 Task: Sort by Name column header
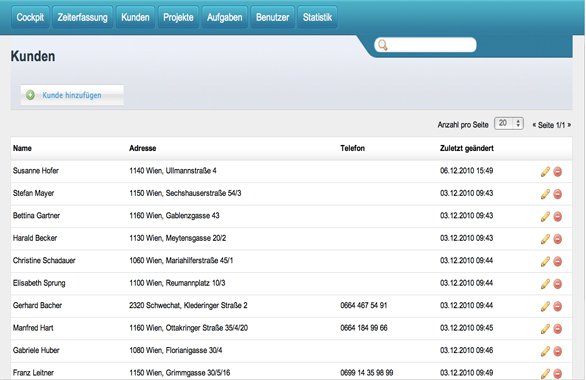click(22, 148)
